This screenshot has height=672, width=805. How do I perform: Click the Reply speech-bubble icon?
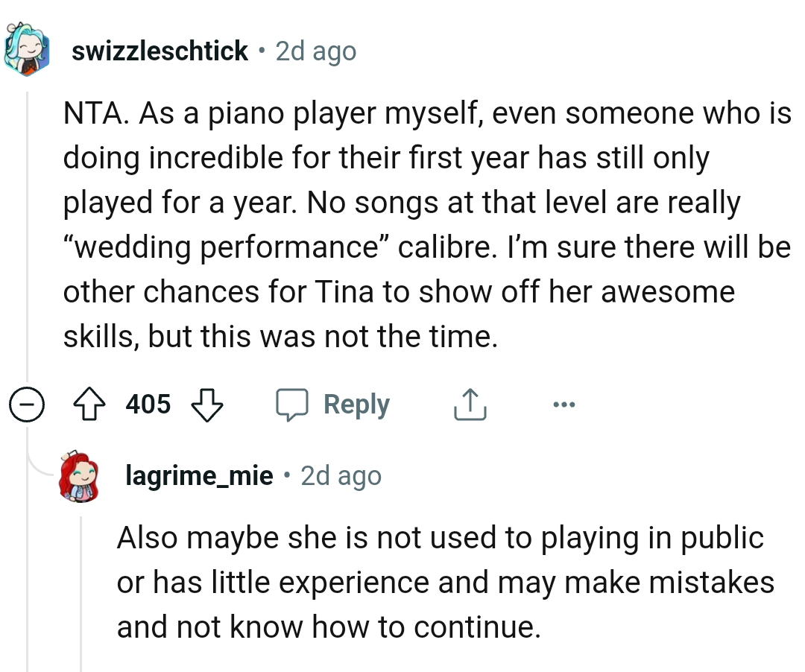[x=296, y=404]
